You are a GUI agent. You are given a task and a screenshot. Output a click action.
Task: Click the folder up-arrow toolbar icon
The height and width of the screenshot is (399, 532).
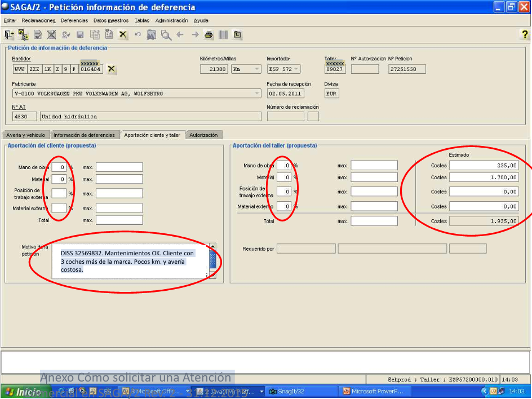[237, 34]
